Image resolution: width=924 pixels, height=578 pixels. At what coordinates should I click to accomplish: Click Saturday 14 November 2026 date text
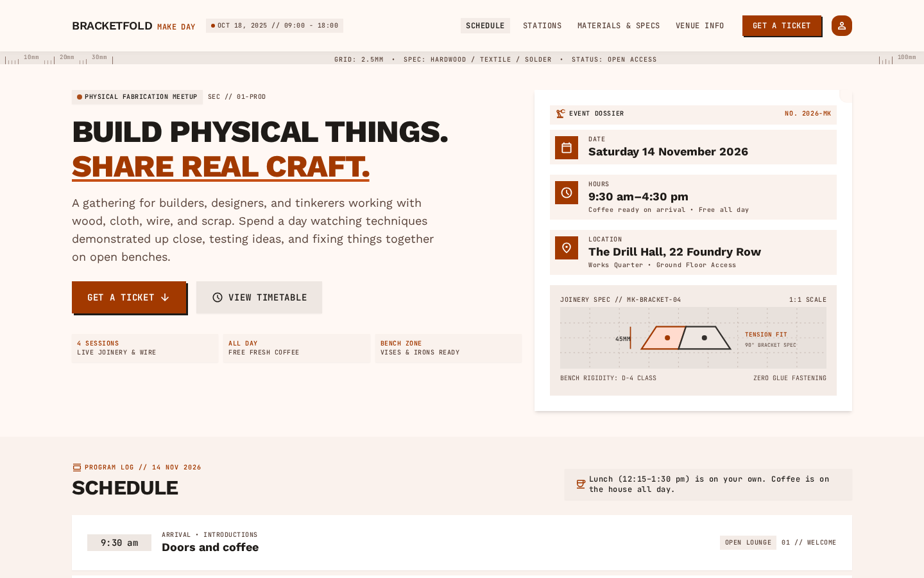668,152
